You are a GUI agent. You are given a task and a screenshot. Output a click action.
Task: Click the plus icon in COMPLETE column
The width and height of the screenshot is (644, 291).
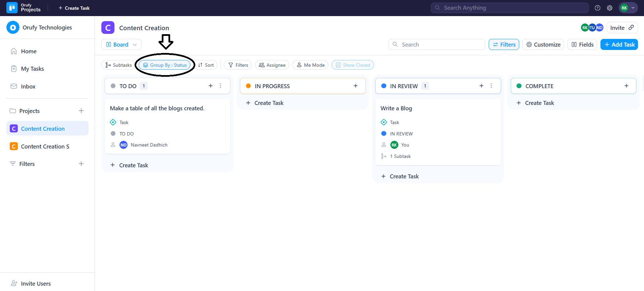click(626, 86)
